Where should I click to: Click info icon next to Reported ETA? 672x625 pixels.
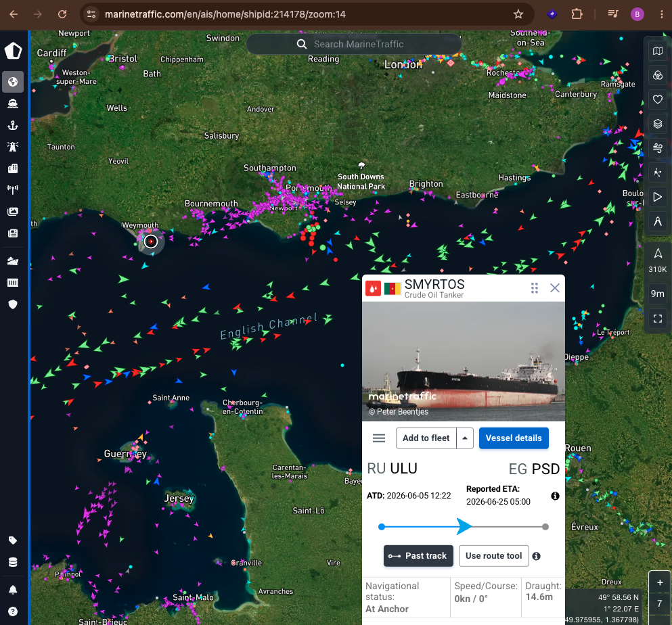(x=555, y=496)
